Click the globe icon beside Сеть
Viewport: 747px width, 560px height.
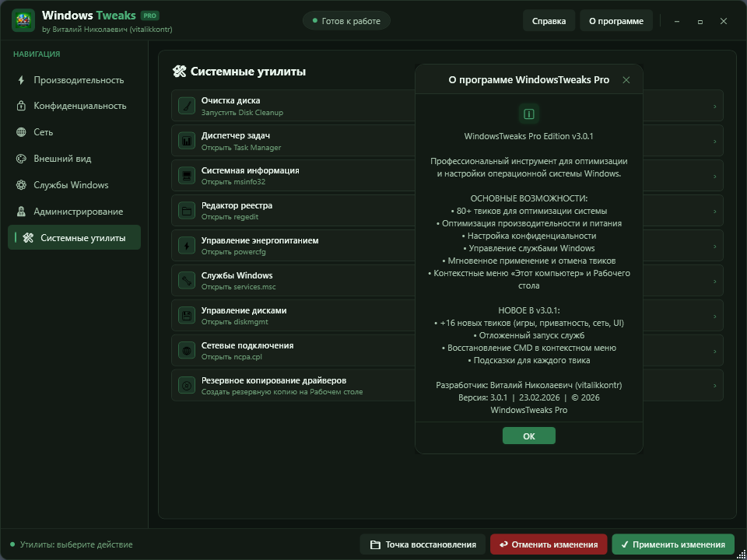pyautogui.click(x=21, y=132)
